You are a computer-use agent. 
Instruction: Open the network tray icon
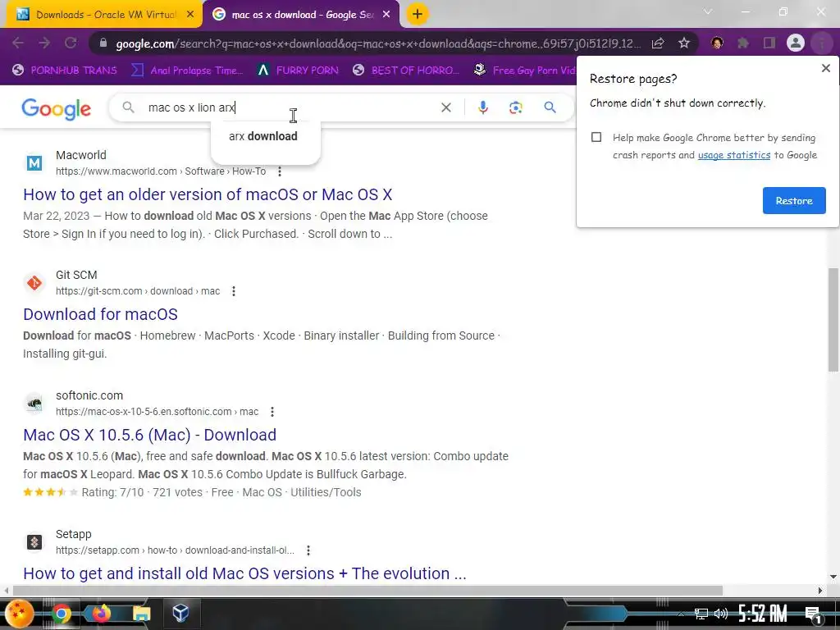pos(701,614)
